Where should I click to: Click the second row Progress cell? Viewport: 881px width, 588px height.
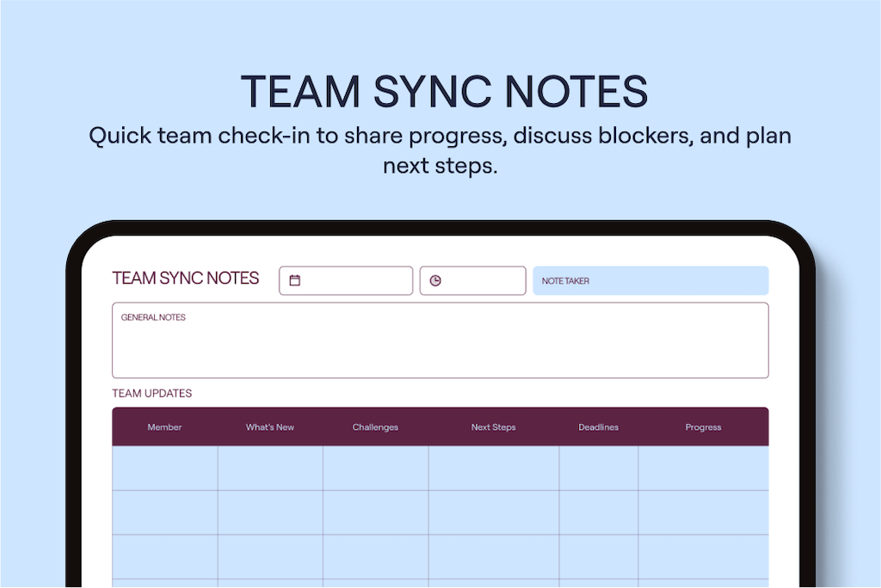[703, 512]
